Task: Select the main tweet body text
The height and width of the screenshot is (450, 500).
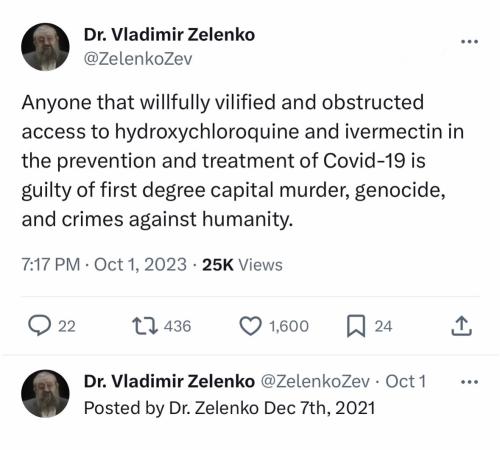Action: click(243, 161)
